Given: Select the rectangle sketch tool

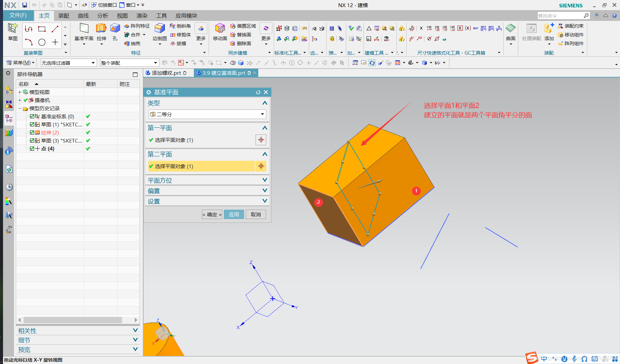Looking at the screenshot, I should pos(42,29).
